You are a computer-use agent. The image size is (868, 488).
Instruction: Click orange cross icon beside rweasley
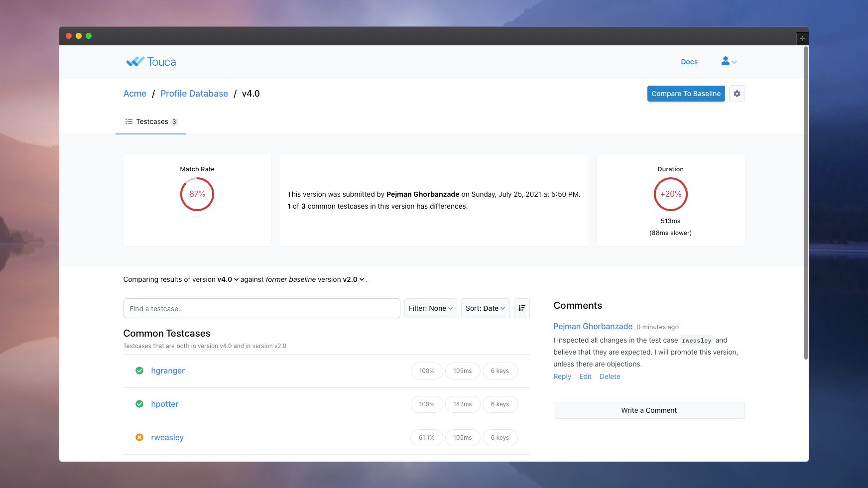pyautogui.click(x=139, y=437)
